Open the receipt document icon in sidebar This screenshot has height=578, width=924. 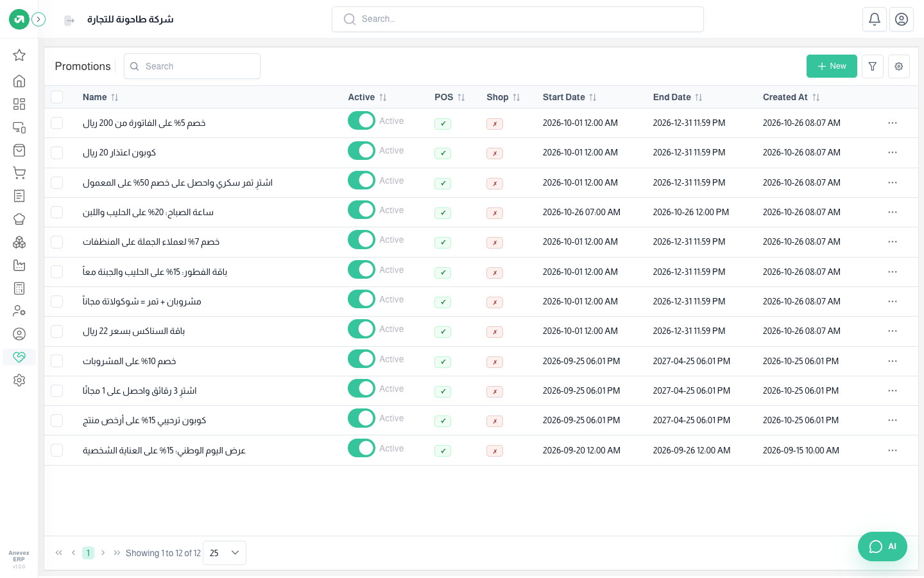pos(19,196)
